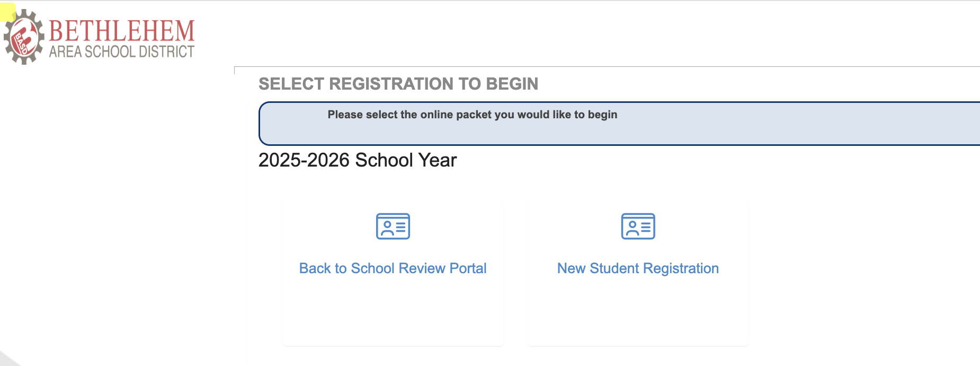980x366 pixels.
Task: Click the text lines inside the Registration ID icon
Action: click(x=646, y=228)
